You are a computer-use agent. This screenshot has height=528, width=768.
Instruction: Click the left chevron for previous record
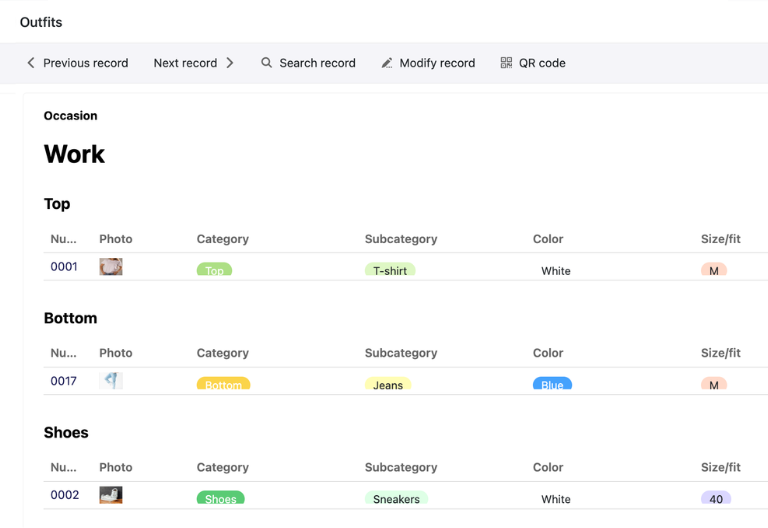click(31, 63)
